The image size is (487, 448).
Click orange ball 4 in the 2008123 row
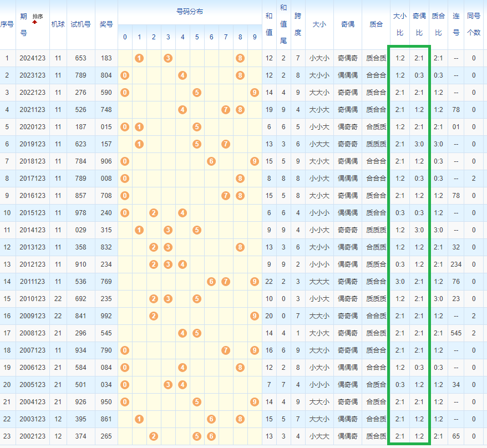point(182,333)
